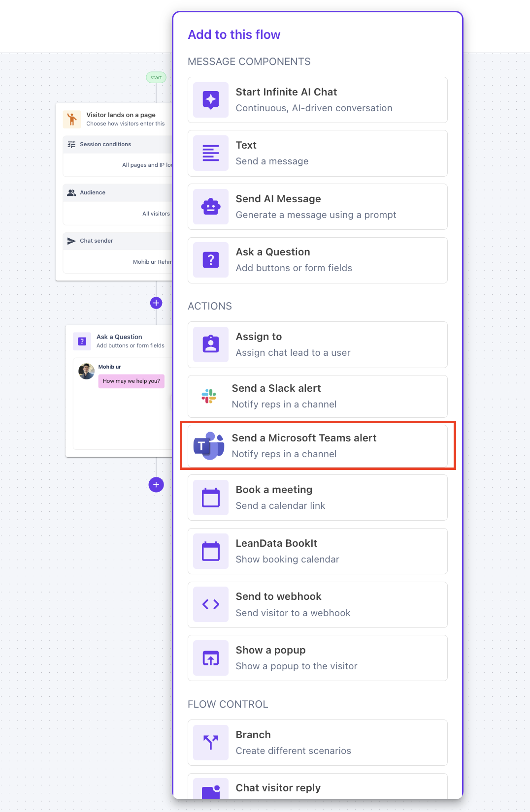Viewport: 530px width, 812px height.
Task: Select the Assign to action title
Action: pyautogui.click(x=259, y=337)
